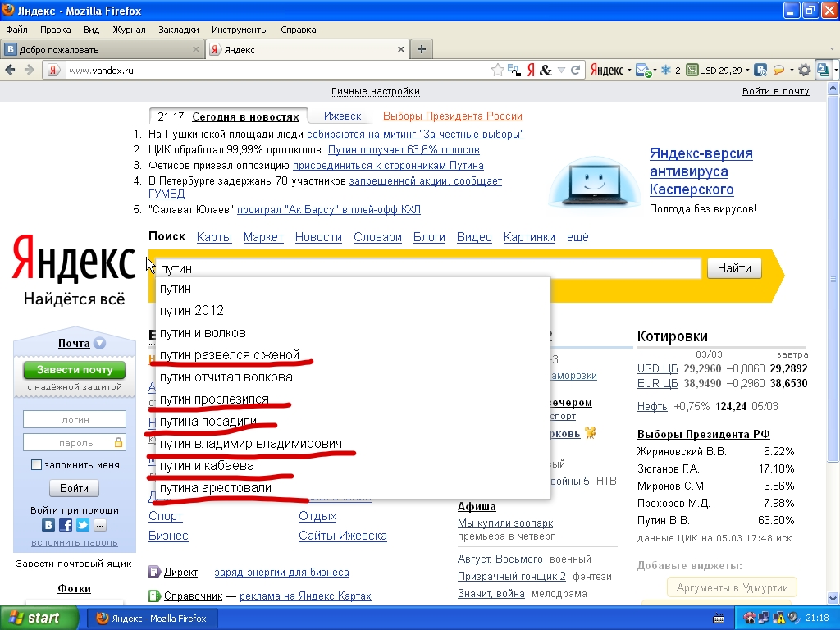This screenshot has height=630, width=840.
Task: Log in with the Facebook icon
Action: (66, 525)
